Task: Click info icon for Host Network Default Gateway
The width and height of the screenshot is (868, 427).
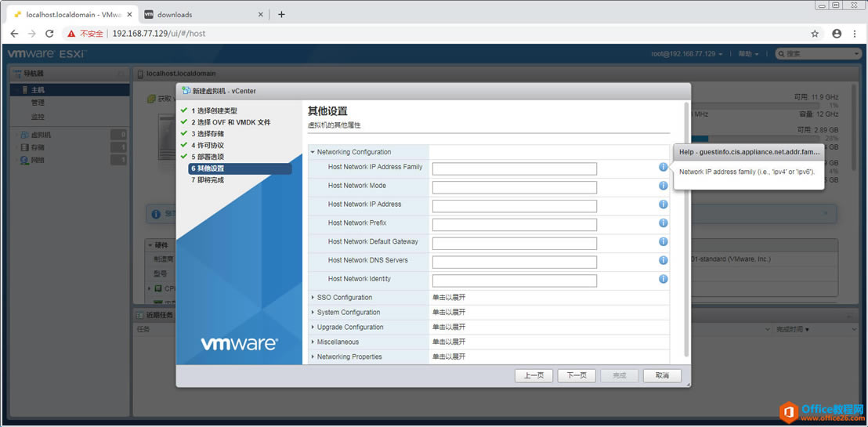Action: coord(664,241)
